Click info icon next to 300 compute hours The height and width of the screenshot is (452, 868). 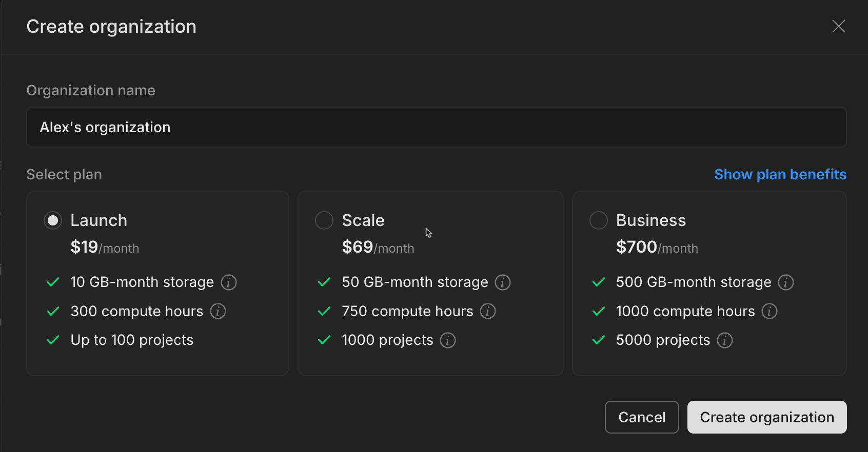218,311
